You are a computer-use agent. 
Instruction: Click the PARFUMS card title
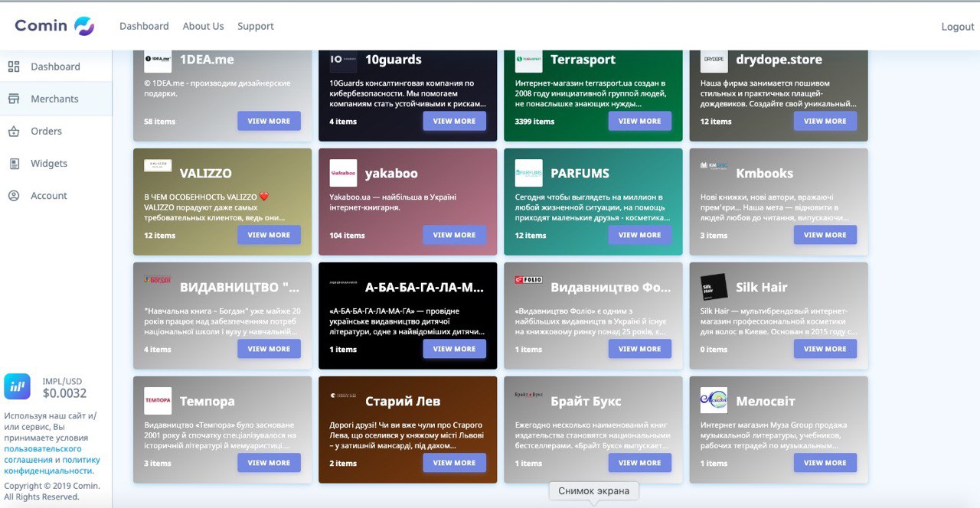[580, 173]
